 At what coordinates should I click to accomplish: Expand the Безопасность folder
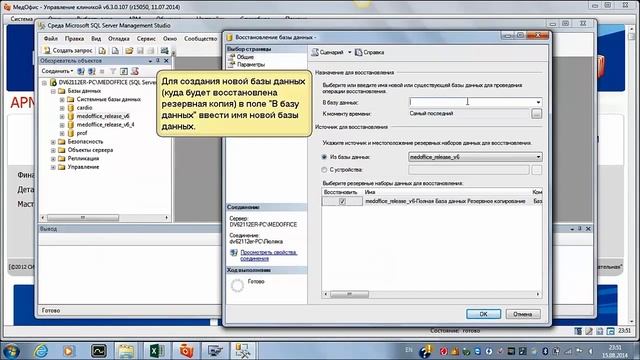click(x=53, y=142)
